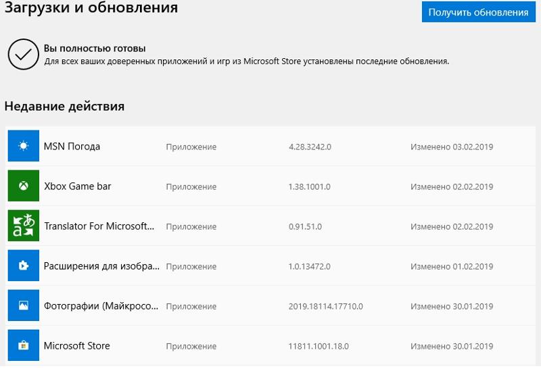Click Приложение label in MSN Погода row
Viewport: 541px width, 392px height.
[191, 147]
